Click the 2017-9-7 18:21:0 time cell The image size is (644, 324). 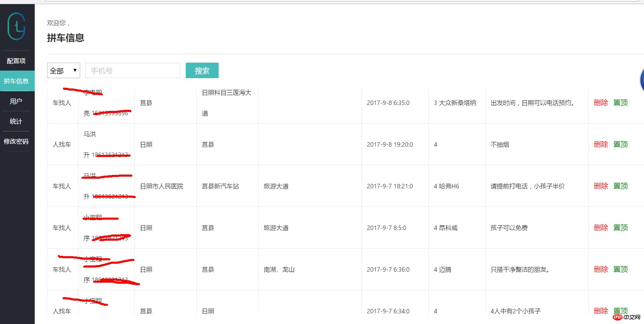coord(390,186)
